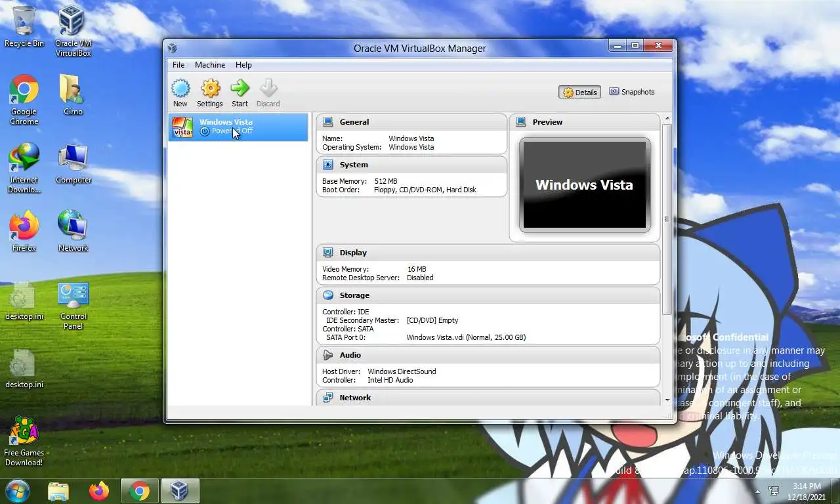Click the "512 MB" base memory value

point(386,181)
